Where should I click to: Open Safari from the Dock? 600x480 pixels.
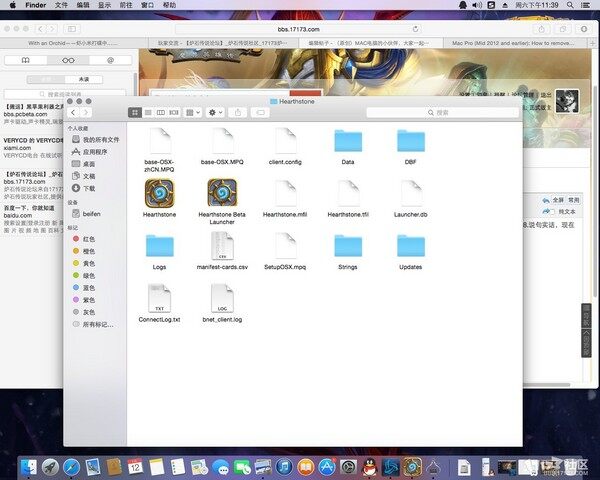[72, 467]
